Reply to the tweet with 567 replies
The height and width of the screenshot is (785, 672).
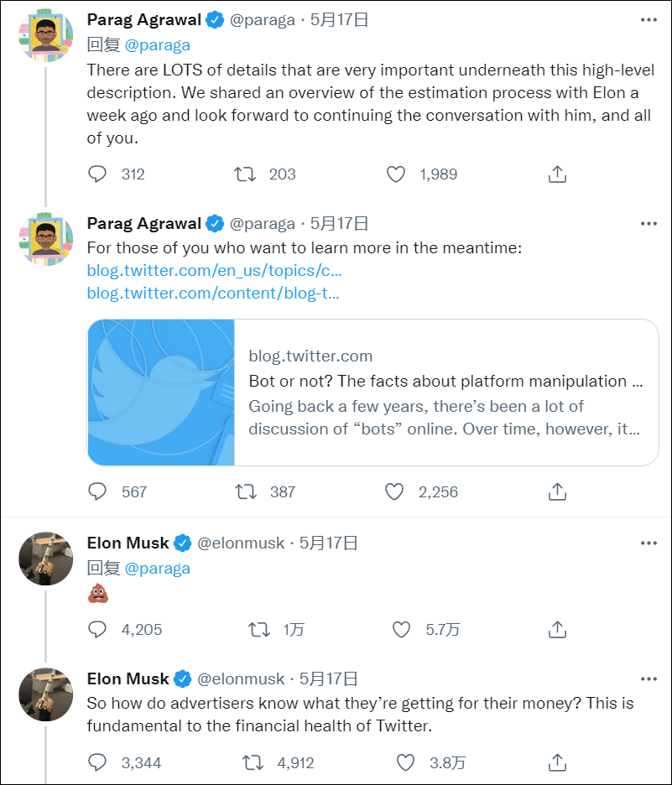point(98,491)
